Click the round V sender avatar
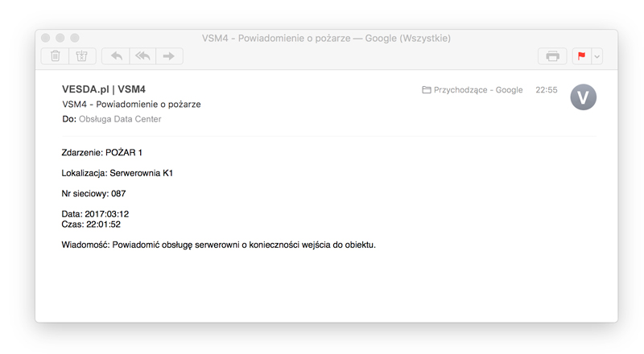Screen dimensions: 644x354 click(583, 97)
